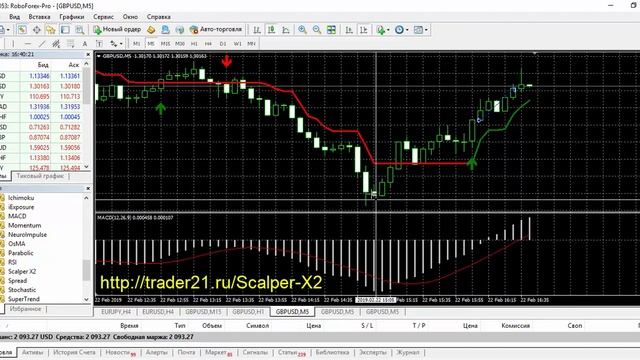Expand periods clock dropdown arrow
The image size is (640, 360).
point(407,30)
